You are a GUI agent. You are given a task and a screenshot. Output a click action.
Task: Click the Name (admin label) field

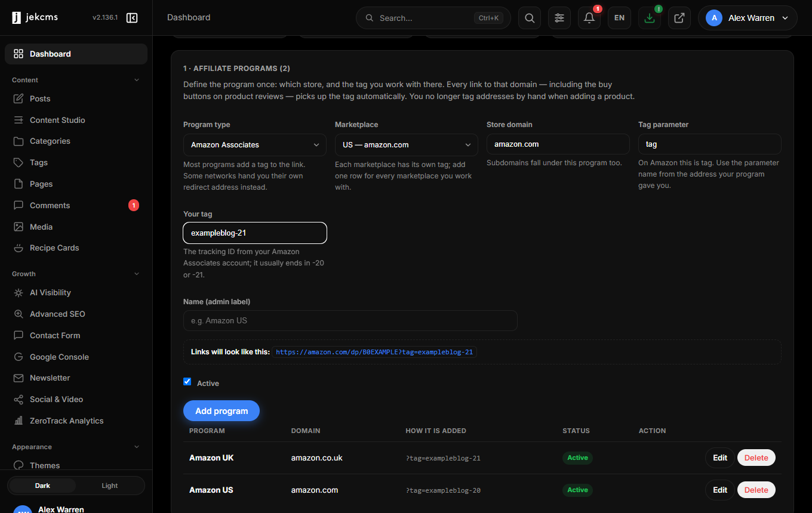point(350,320)
